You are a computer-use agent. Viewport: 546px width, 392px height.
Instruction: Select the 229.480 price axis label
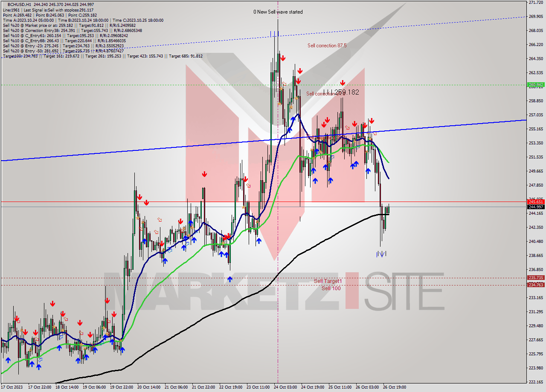point(535,326)
